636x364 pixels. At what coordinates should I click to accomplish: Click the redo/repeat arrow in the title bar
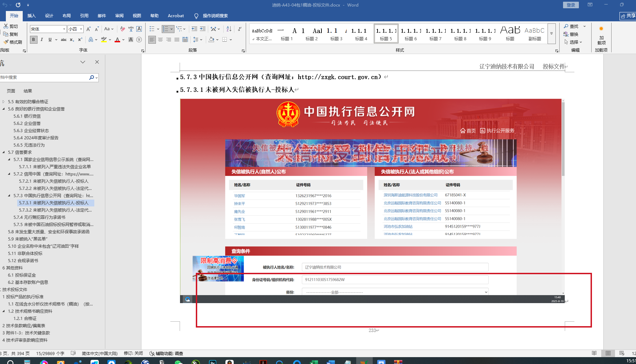18,5
